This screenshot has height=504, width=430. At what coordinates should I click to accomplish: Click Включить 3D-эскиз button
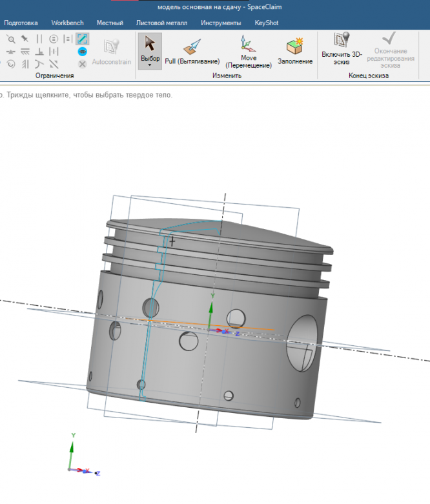(342, 48)
